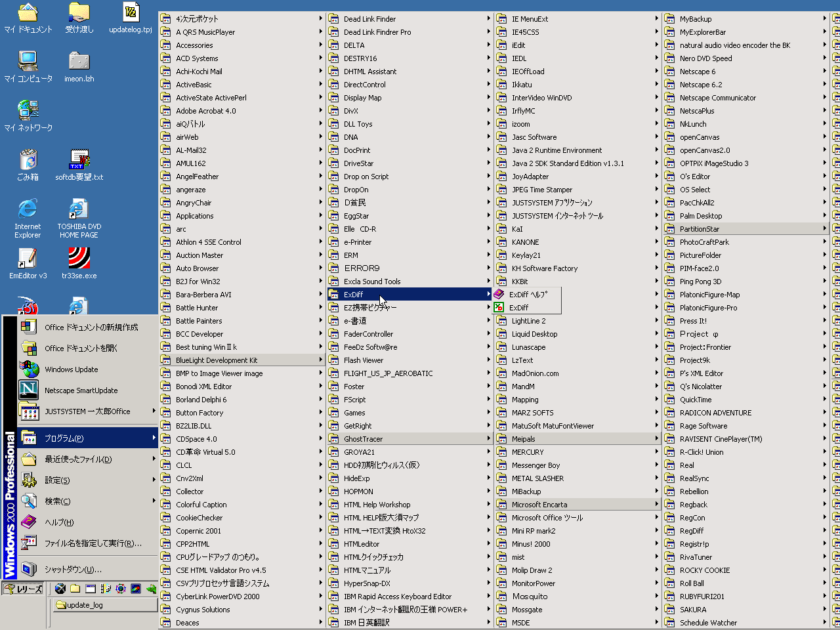Expand the submenu arrow for PartitionStar

pos(824,228)
